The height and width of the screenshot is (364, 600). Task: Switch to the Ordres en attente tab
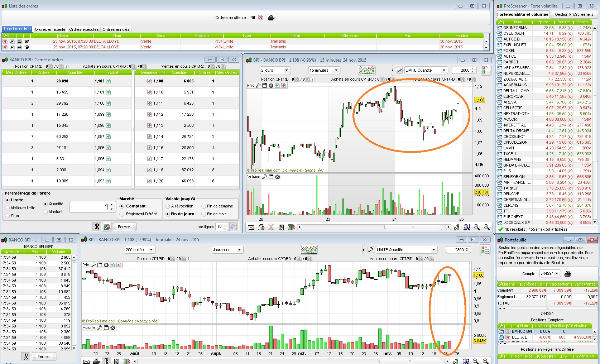pyautogui.click(x=50, y=29)
